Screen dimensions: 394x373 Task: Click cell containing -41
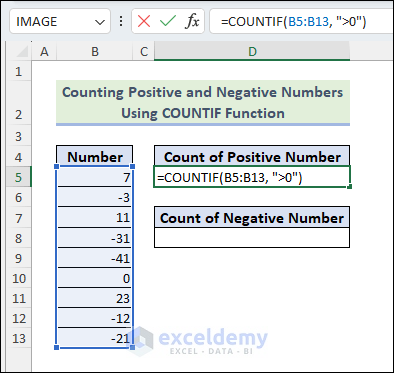click(x=95, y=258)
